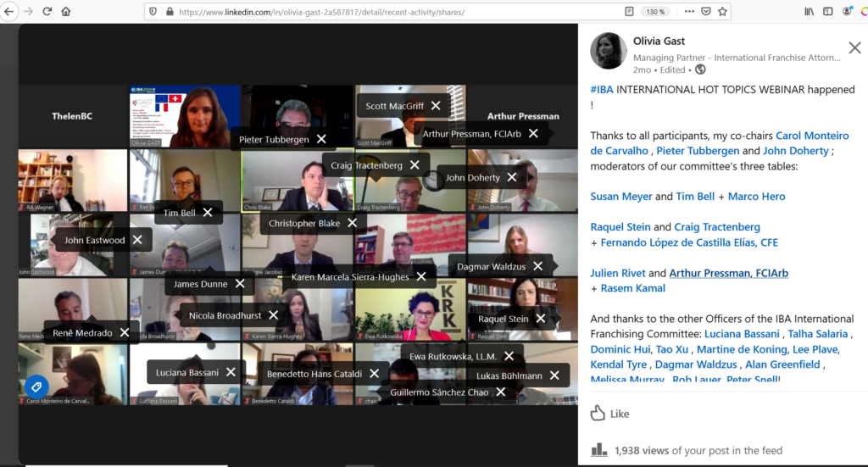Click Dagmar Waldzus link in post text

pos(696,364)
